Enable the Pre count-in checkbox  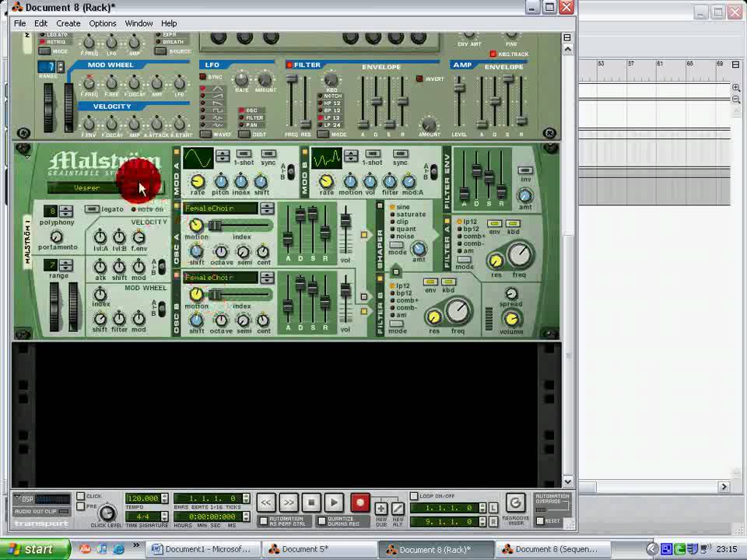(80, 506)
